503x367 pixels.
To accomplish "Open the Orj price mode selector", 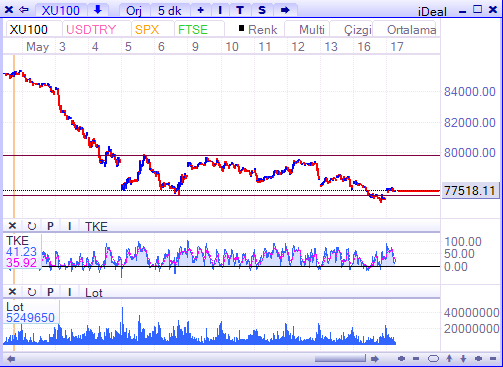I will 134,10.
